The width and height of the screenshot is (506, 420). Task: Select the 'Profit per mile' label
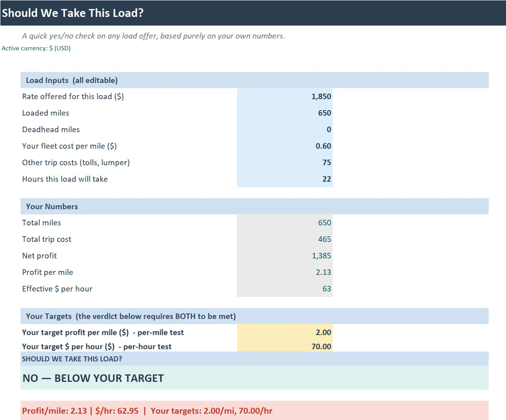pyautogui.click(x=48, y=272)
